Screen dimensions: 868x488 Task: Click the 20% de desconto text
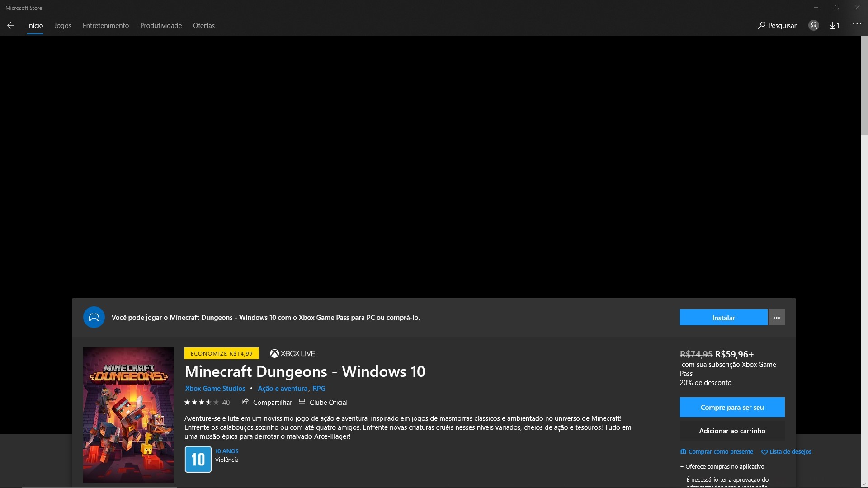706,383
